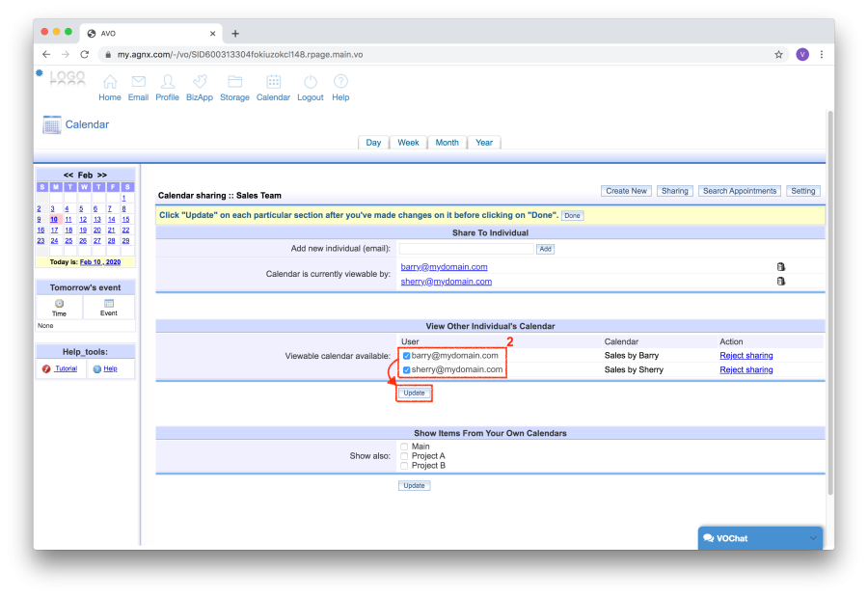The image size is (868, 597).
Task: Click the Add new individual email field
Action: pyautogui.click(x=466, y=249)
